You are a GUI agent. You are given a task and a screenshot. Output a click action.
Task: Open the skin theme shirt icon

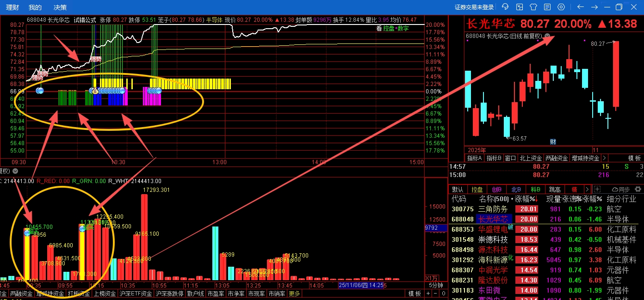coord(533,7)
